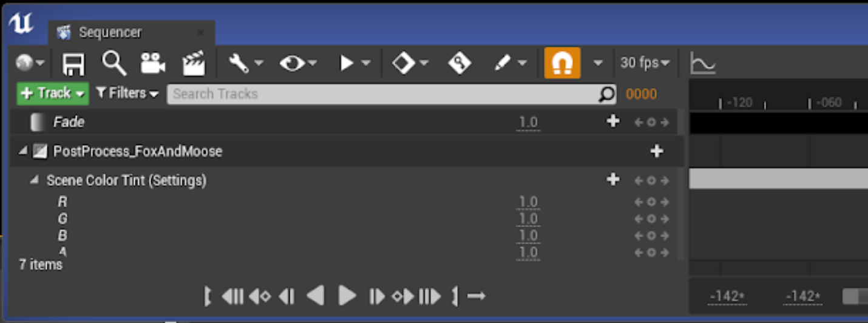Open the Filters menu
This screenshot has width=868, height=323.
tap(127, 93)
